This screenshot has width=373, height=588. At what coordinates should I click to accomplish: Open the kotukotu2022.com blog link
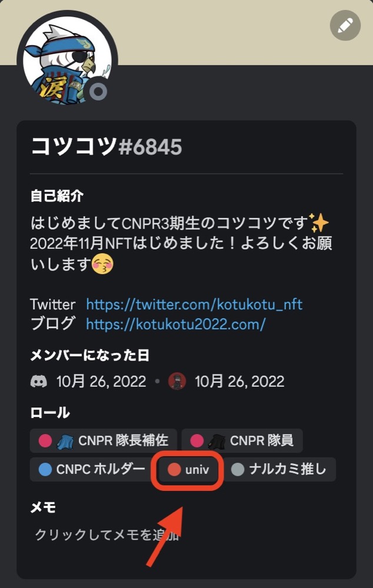coord(176,323)
